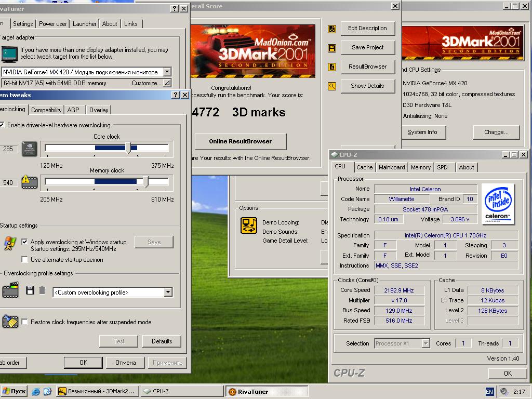The width and height of the screenshot is (532, 399).
Task: Switch to RivaTuner Settings tab
Action: 23,24
